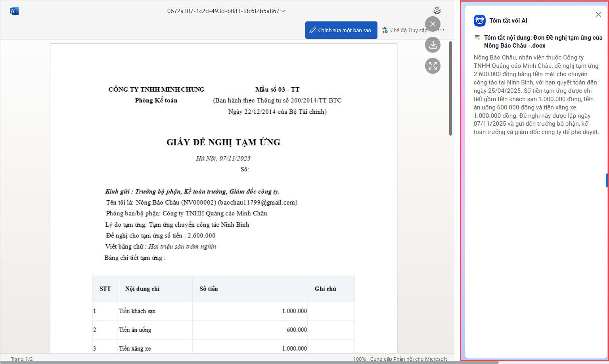This screenshot has width=609, height=364.
Task: Click the Phòng ban/bộ phận line
Action: (186, 213)
